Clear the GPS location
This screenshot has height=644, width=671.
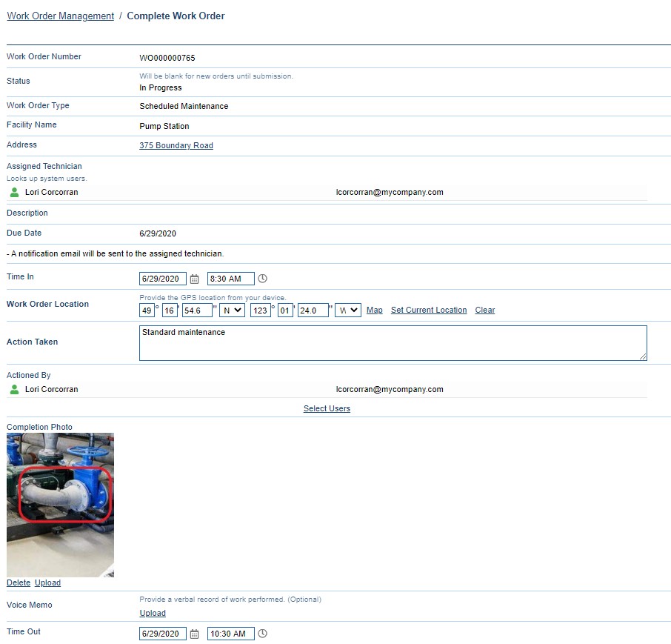[x=484, y=310]
